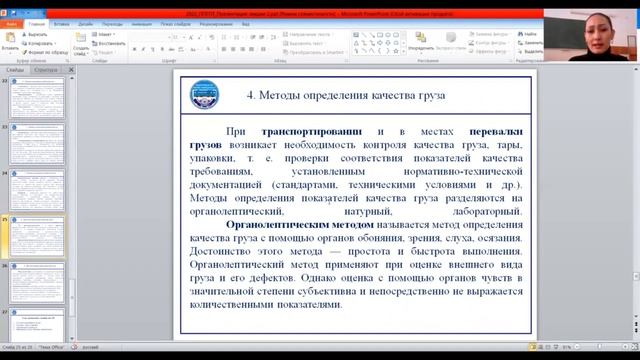Click the Paste (Вставить) clipboard icon
This screenshot has height=360, width=640.
(x=10, y=38)
